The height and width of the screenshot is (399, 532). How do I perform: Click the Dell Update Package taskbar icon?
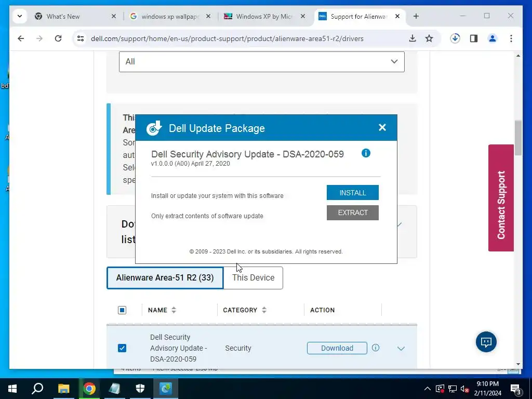(x=166, y=389)
